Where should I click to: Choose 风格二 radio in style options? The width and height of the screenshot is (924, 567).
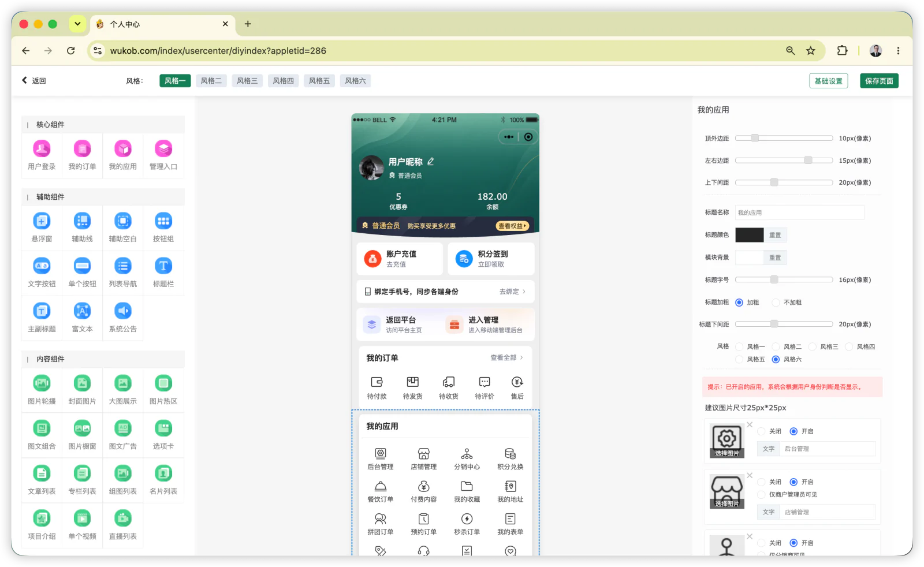pos(776,346)
